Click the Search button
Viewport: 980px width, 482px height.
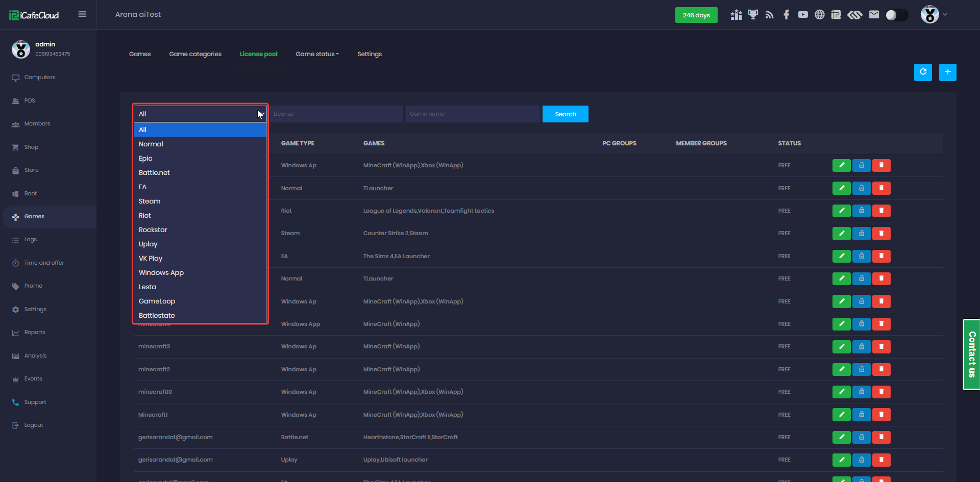[x=565, y=114]
